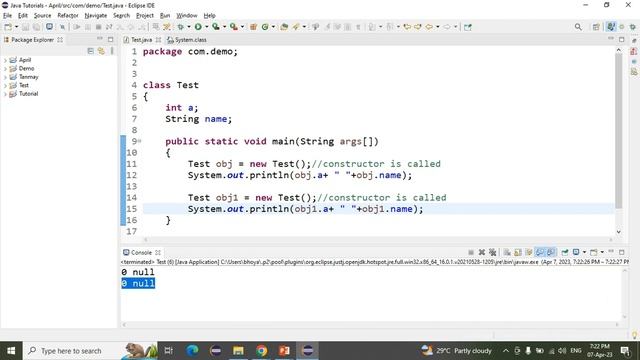Click line 9 folding marker in editor
This screenshot has height=360, width=640.
[x=140, y=141]
